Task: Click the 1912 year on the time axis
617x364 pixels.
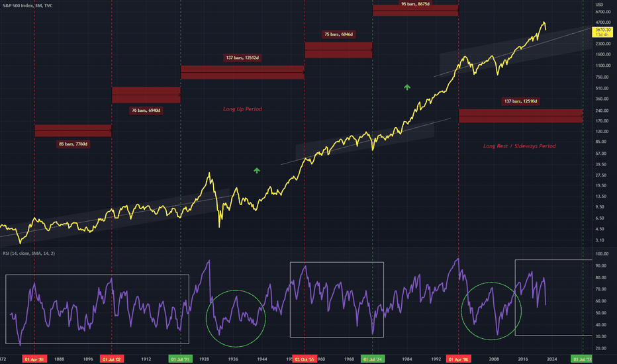Action: coord(146,359)
